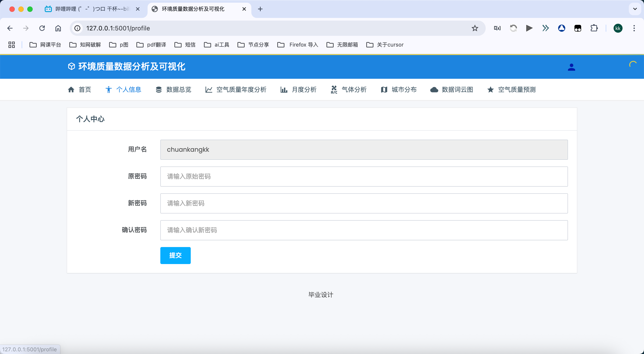The image size is (644, 354).
Task: Click the browser home icon
Action: tap(58, 28)
